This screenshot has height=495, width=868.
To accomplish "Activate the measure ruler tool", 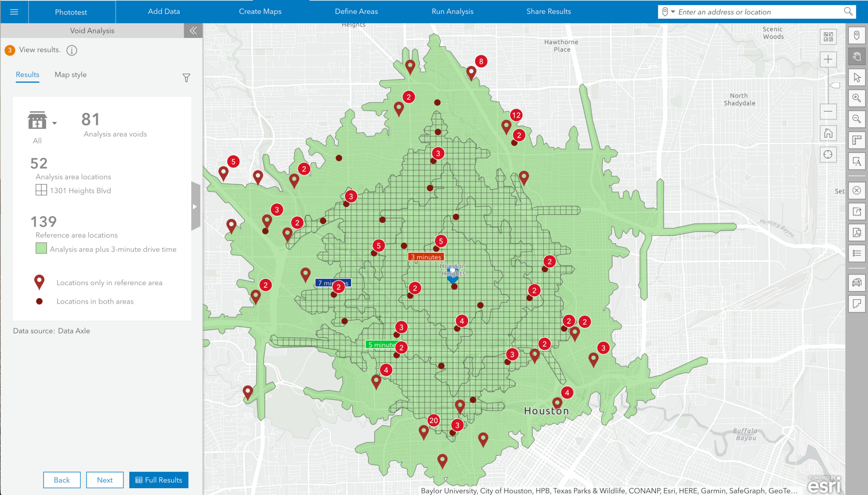I will (856, 140).
